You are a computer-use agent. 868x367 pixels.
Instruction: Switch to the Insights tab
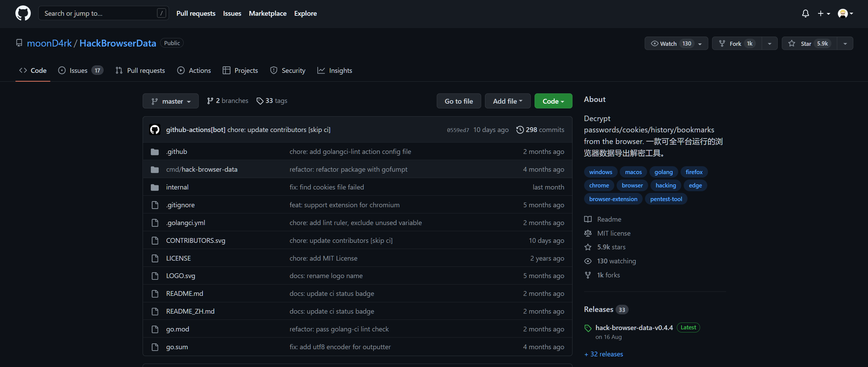coord(335,70)
